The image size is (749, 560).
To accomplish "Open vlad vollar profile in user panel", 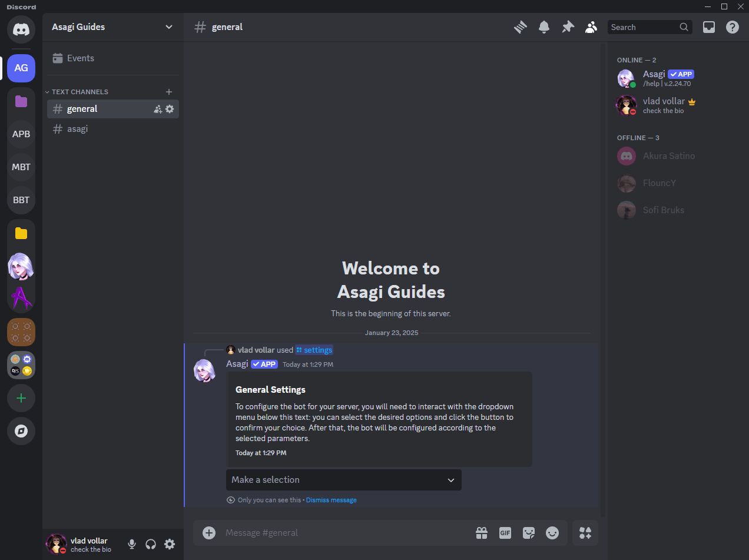I will 81,544.
